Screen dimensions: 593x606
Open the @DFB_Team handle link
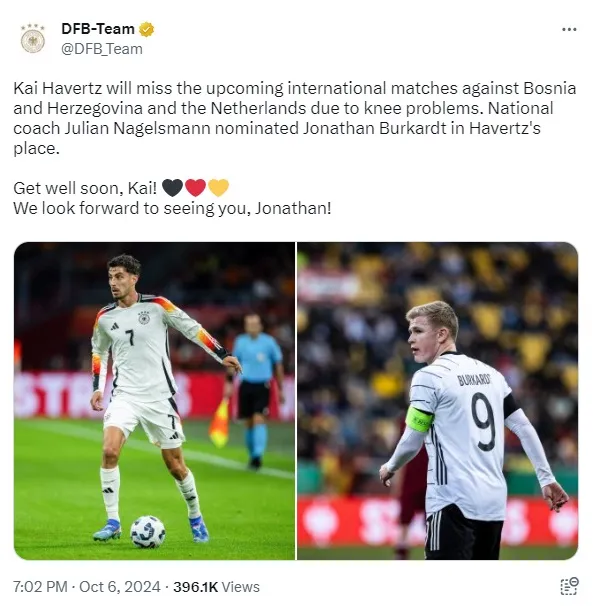click(x=102, y=49)
